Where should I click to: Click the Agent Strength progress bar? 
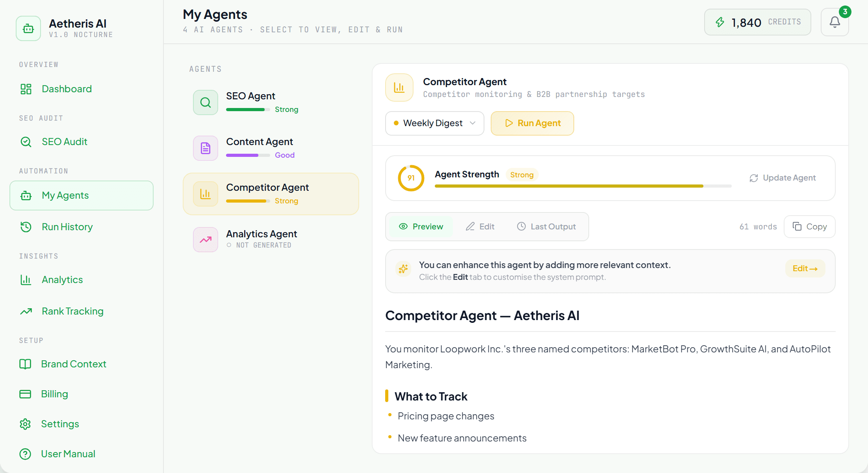coord(583,186)
